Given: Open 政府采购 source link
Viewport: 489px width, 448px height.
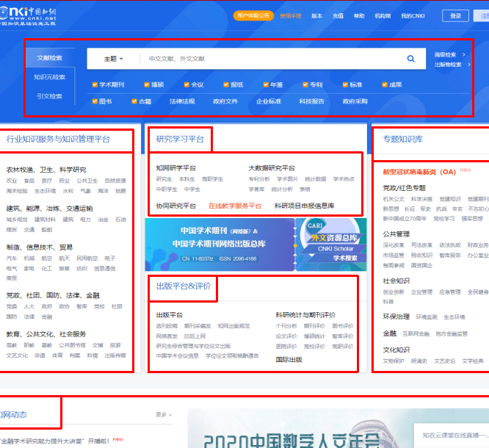Looking at the screenshot, I should pyautogui.click(x=355, y=101).
